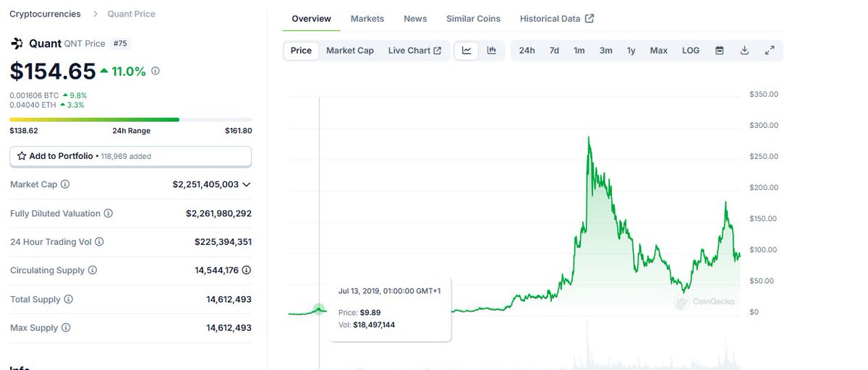Open the News tab
Image resolution: width=868 pixels, height=370 pixels.
415,19
